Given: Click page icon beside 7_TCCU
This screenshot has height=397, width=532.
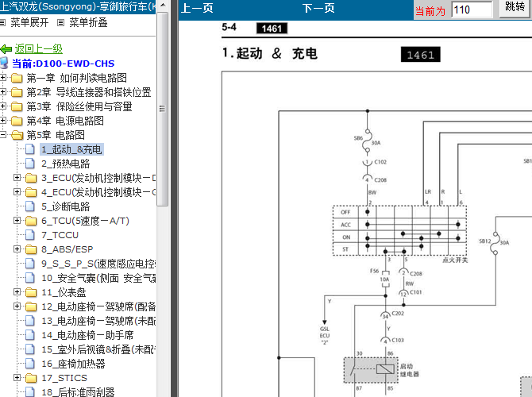Looking at the screenshot, I should (30, 235).
